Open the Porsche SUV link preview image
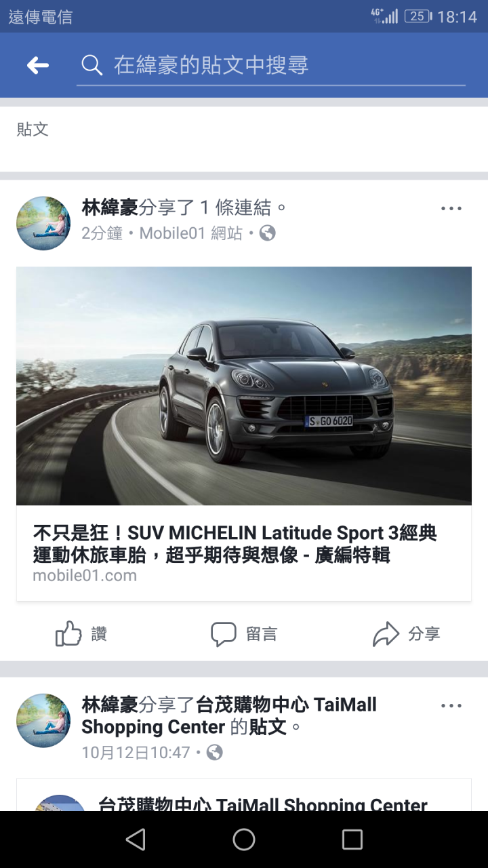Screen dimensions: 488x868 pos(244,386)
